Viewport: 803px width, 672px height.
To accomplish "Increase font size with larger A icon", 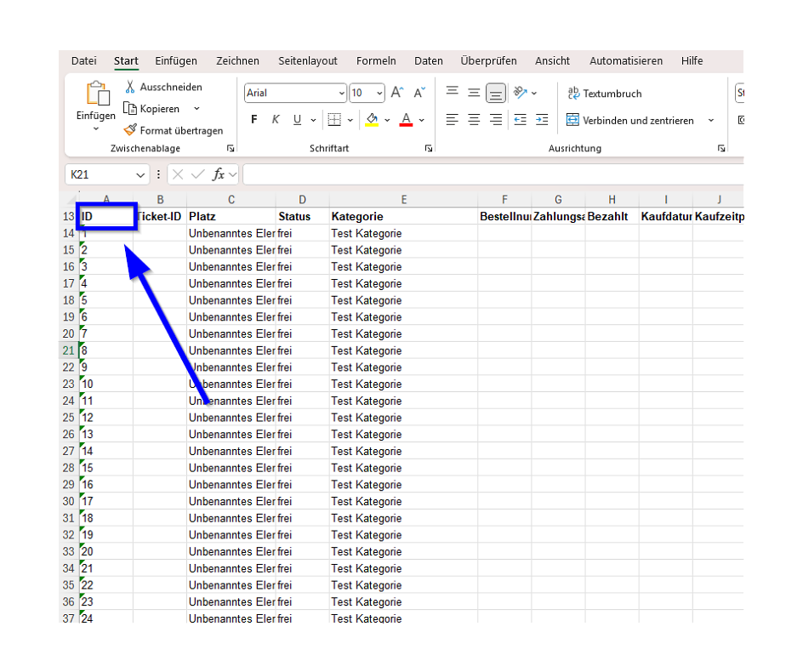I will click(x=396, y=93).
